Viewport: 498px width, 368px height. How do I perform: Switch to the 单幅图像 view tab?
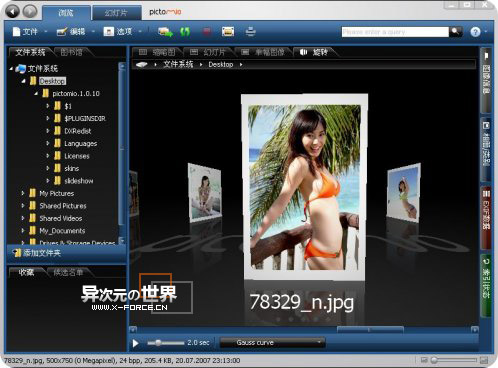(x=263, y=52)
